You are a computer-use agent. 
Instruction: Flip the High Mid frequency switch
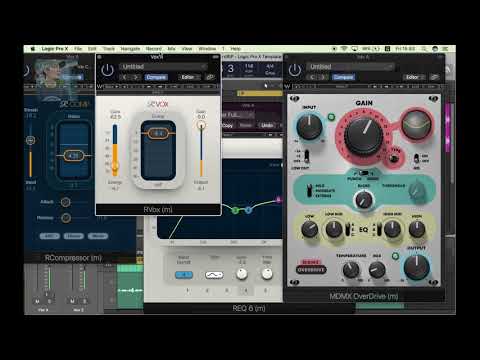(x=379, y=229)
